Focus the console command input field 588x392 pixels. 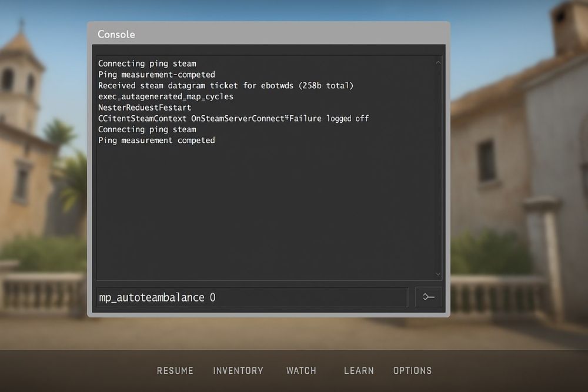[252, 297]
